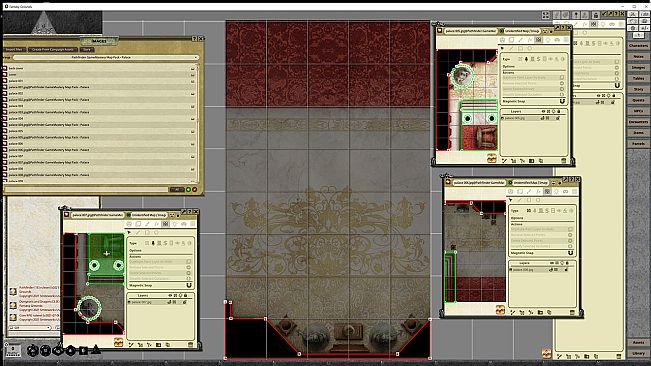Open the Characters sidebar button
Screen dimensions: 651x366
point(638,45)
